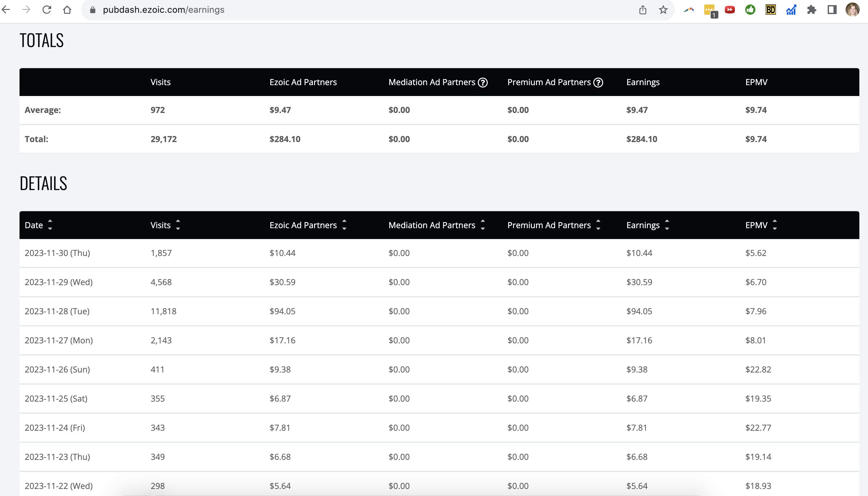
Task: Select the 2023-11-28 (Tue) date cell
Action: pyautogui.click(x=57, y=311)
